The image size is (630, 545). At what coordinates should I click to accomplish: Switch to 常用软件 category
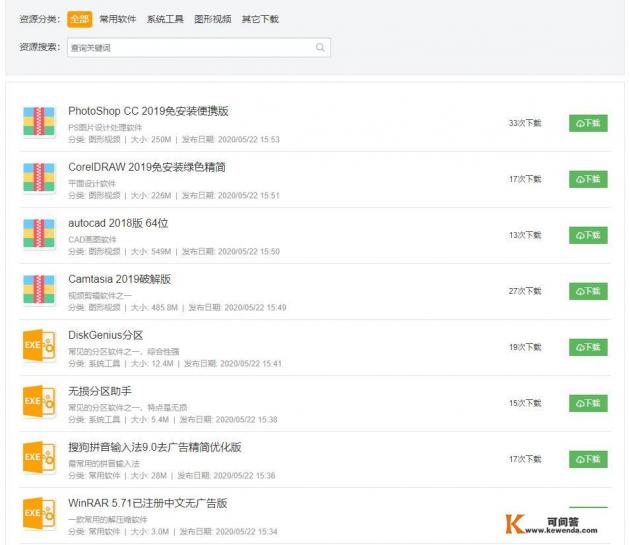[118, 19]
